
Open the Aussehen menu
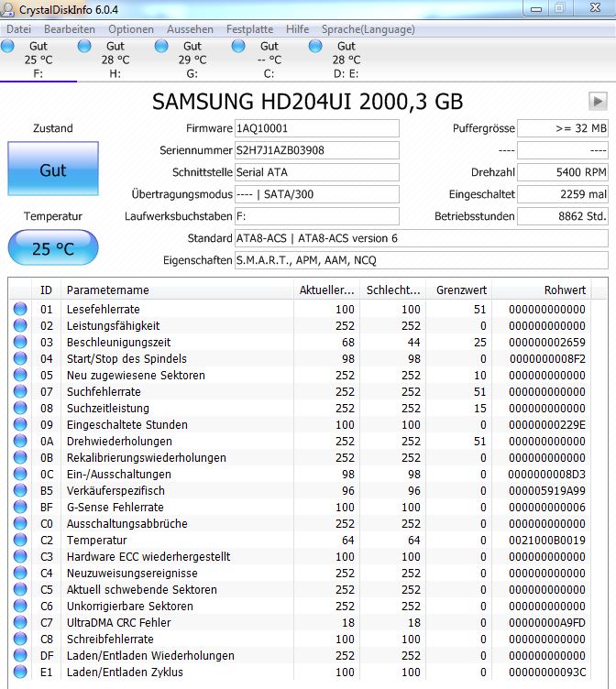(190, 29)
